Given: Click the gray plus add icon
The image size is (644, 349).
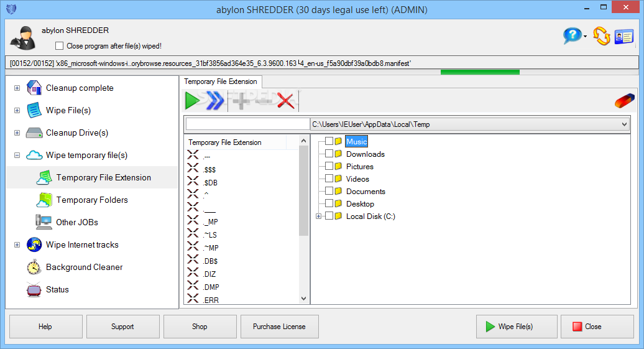Looking at the screenshot, I should pos(241,101).
